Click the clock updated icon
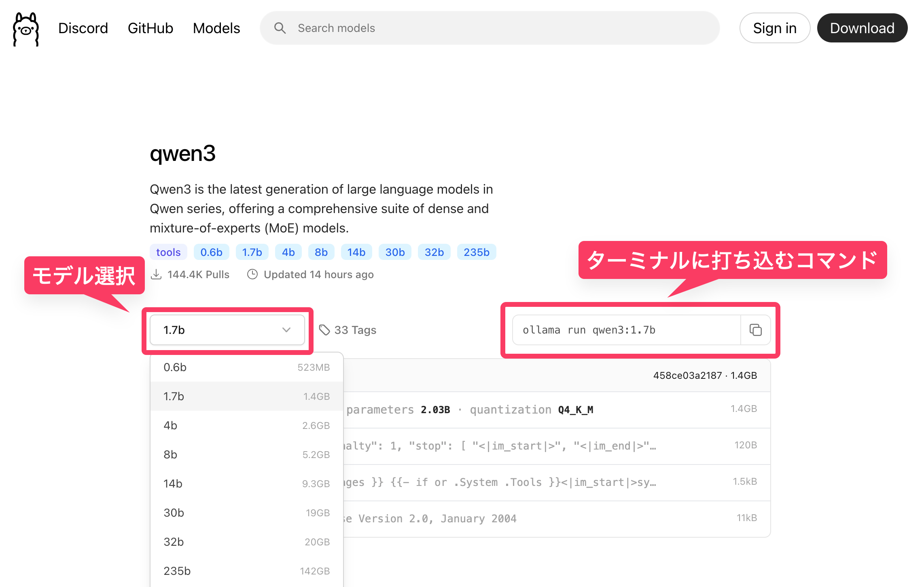The height and width of the screenshot is (587, 924). tap(252, 274)
